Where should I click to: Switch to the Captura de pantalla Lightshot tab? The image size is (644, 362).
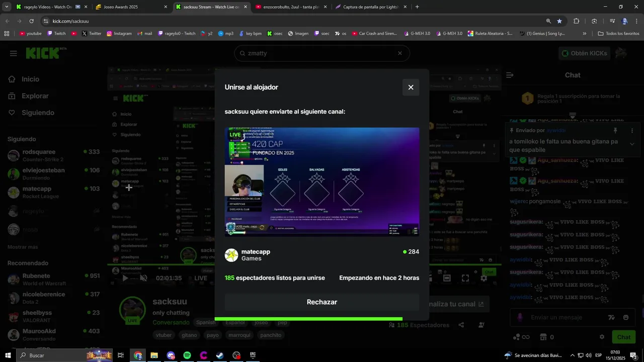coord(370,7)
